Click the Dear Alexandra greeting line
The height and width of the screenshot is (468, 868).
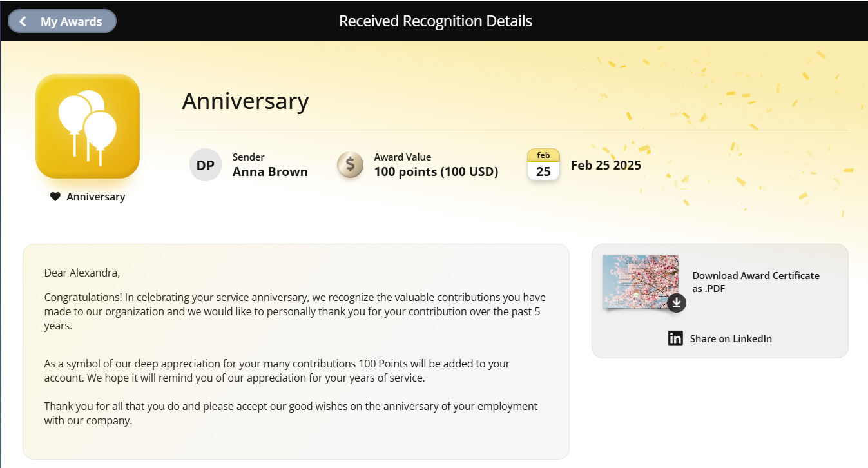82,273
